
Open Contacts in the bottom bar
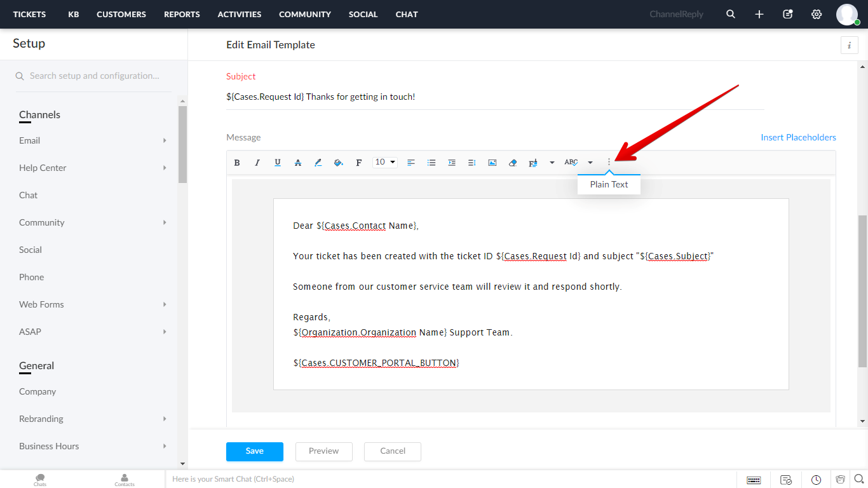coord(125,480)
